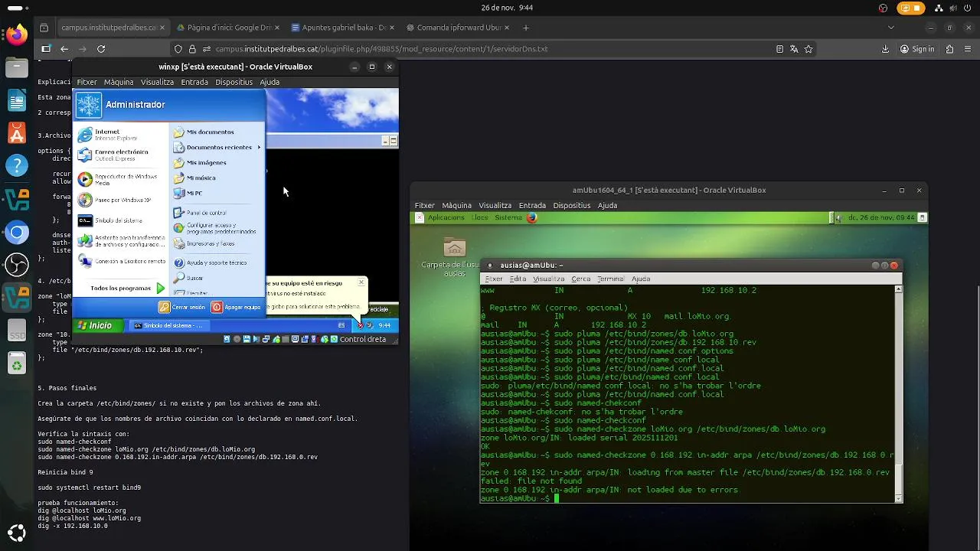Open Firefox downloads panel
Viewport: 980px width, 551px height.
point(886,49)
